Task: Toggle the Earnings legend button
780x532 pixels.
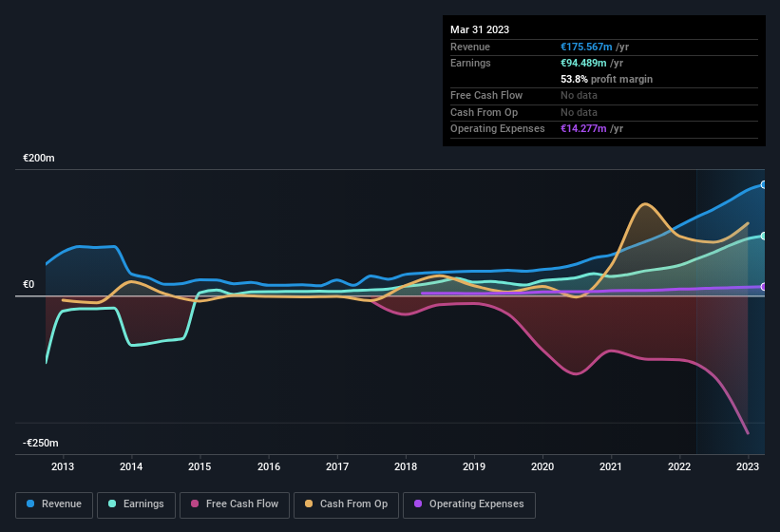Action: (x=136, y=504)
